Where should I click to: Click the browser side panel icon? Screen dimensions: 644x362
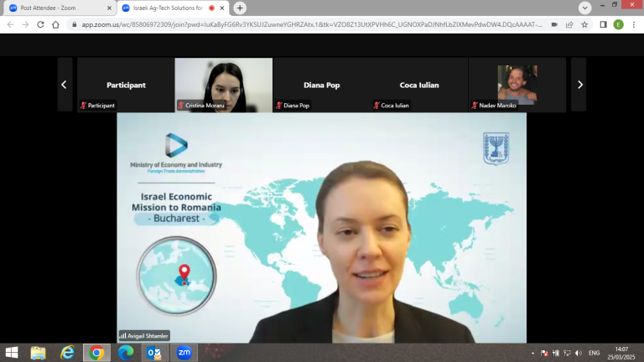602,24
